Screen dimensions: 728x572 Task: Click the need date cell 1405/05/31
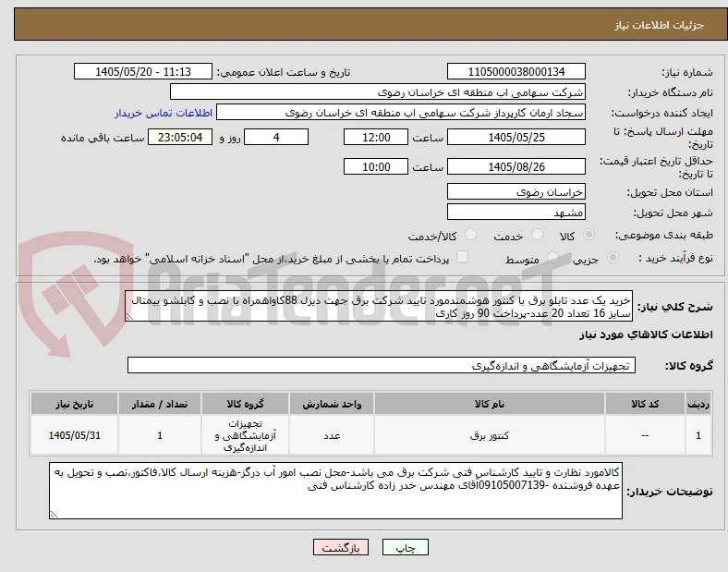point(74,435)
